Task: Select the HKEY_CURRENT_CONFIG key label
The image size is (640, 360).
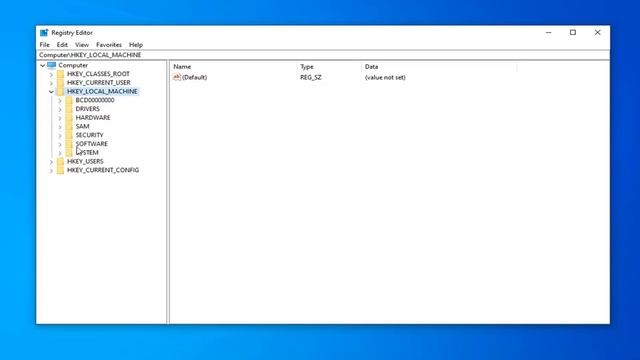Action: (x=103, y=170)
